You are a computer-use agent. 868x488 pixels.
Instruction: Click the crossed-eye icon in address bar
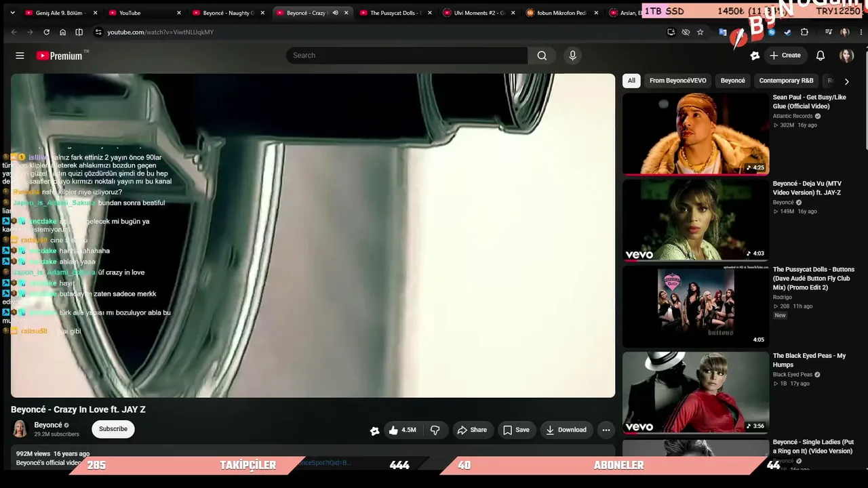click(686, 32)
